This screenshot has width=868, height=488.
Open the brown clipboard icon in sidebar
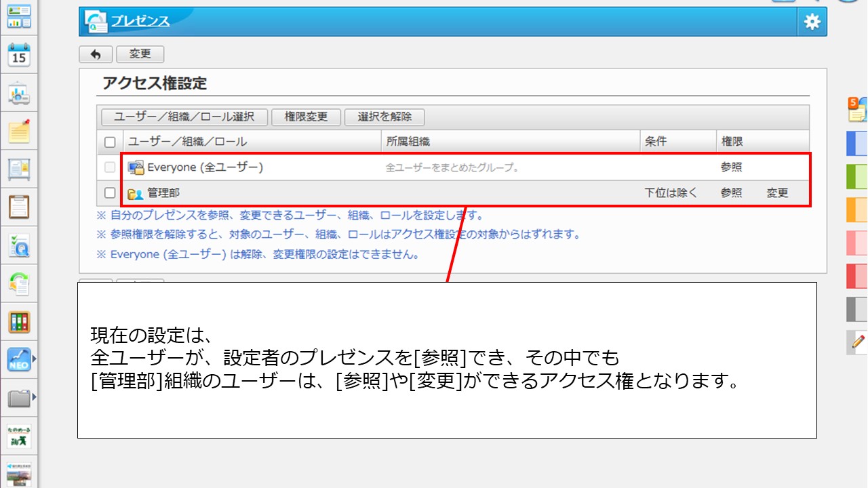click(x=19, y=207)
